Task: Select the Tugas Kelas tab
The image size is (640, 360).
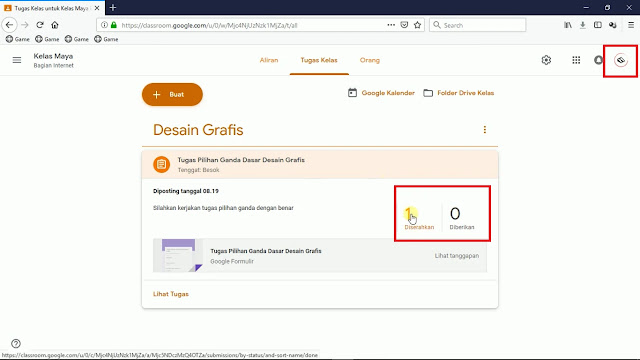Action: [319, 60]
